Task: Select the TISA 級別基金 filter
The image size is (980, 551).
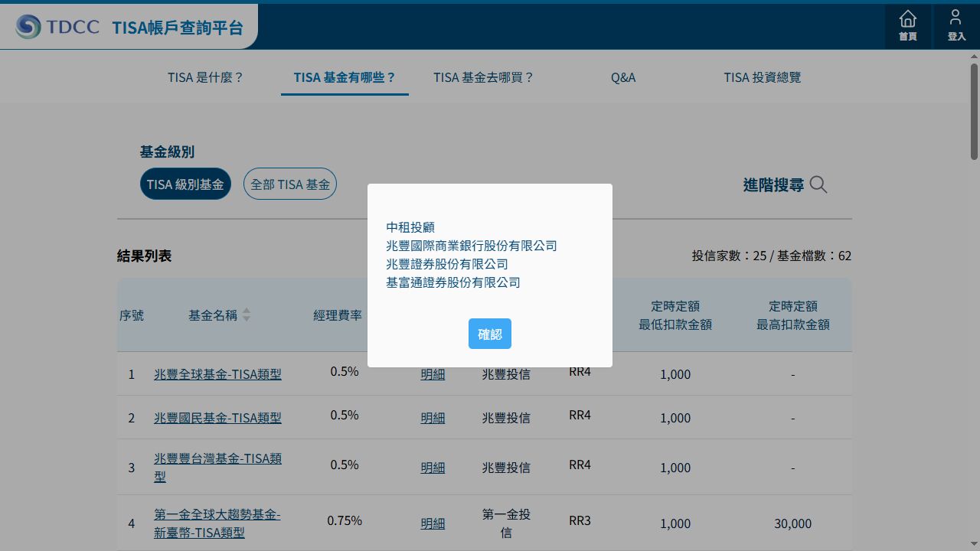Action: [x=185, y=184]
